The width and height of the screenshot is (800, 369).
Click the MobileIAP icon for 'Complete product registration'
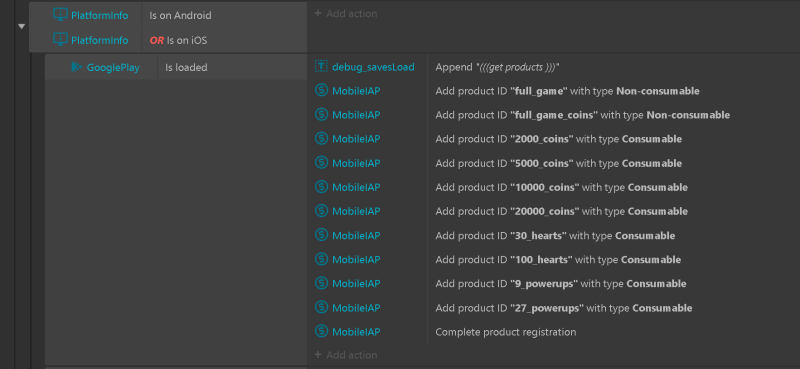tap(321, 332)
